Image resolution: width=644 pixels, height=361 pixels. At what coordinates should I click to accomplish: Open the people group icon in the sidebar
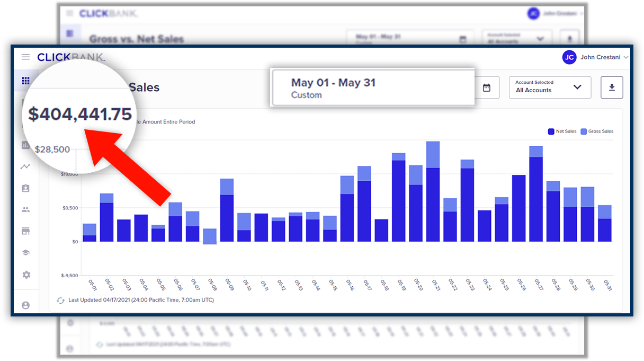pos(25,209)
